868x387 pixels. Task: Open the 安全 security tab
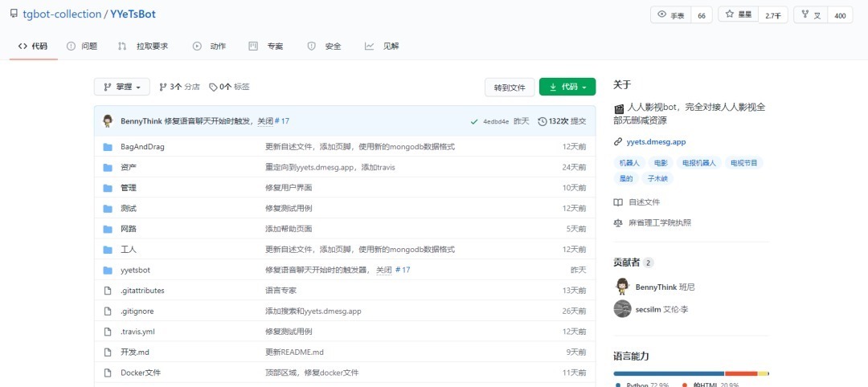point(325,47)
